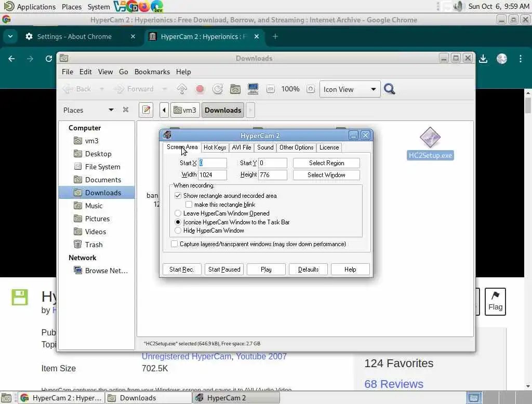Click the Start Rec. button
Image resolution: width=532 pixels, height=404 pixels.
click(x=182, y=270)
